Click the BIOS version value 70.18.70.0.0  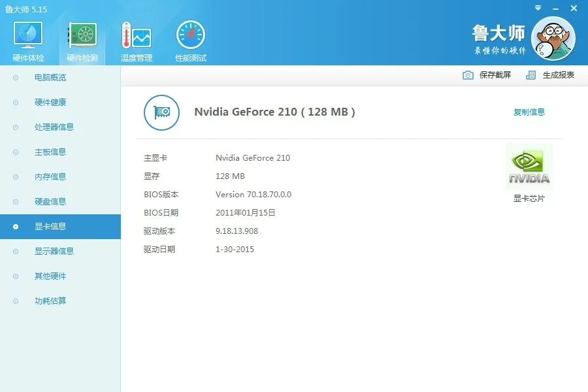click(x=253, y=194)
